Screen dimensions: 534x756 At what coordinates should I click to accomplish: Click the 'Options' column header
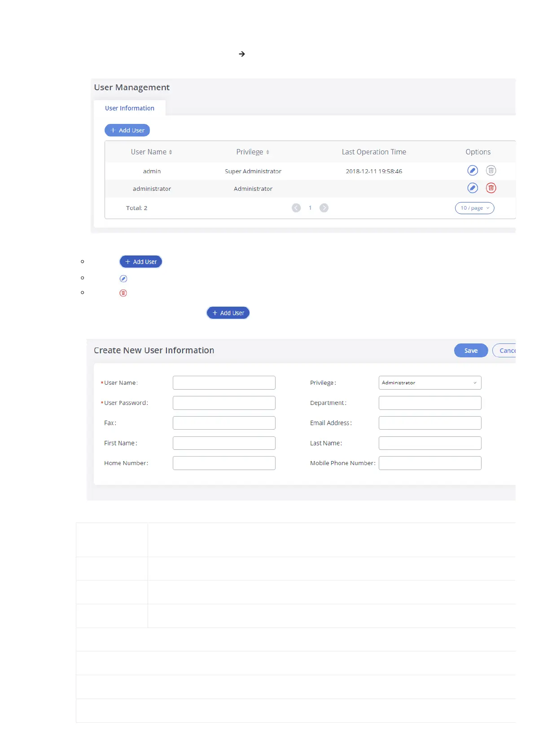click(x=478, y=152)
